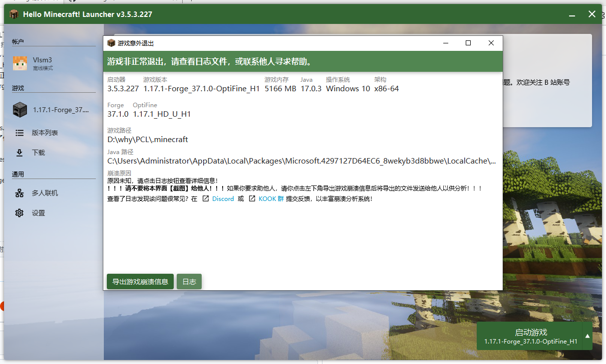Screen dimensions: 606x364
Task: Open 版本列表 via its list icon
Action: [x=19, y=133]
